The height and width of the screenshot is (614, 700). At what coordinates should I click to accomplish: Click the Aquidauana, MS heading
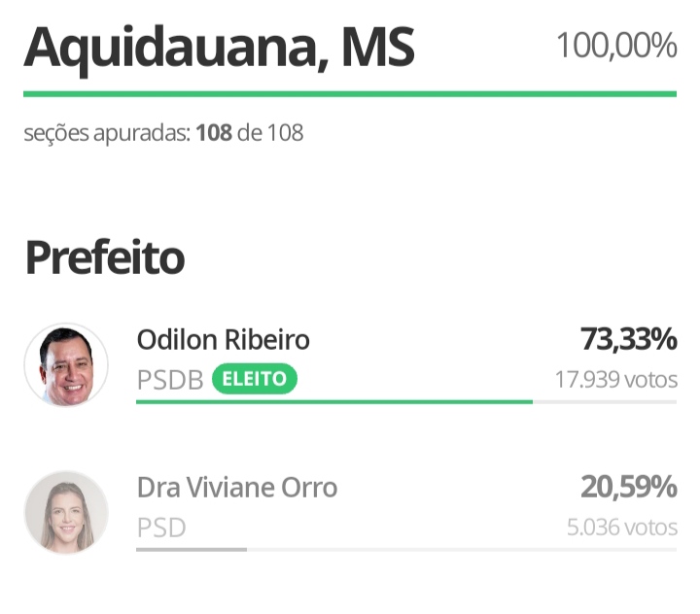(x=219, y=47)
